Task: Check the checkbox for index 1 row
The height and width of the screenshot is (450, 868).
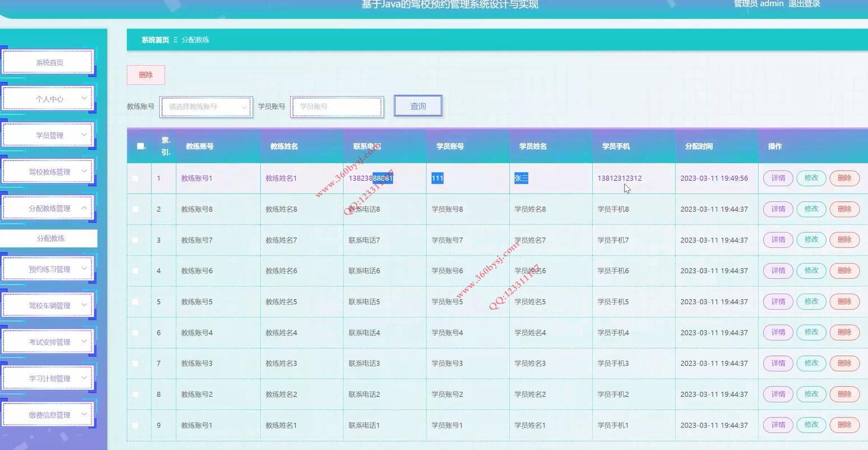Action: point(135,178)
